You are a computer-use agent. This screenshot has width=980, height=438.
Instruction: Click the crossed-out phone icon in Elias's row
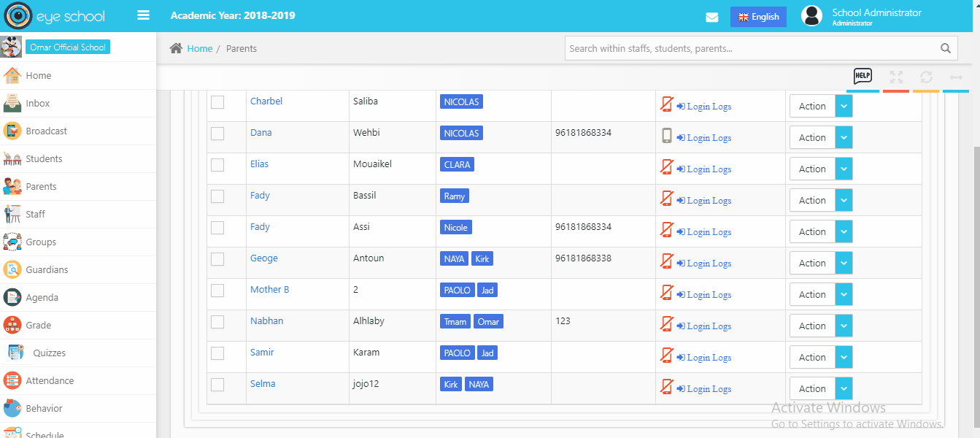coord(666,167)
